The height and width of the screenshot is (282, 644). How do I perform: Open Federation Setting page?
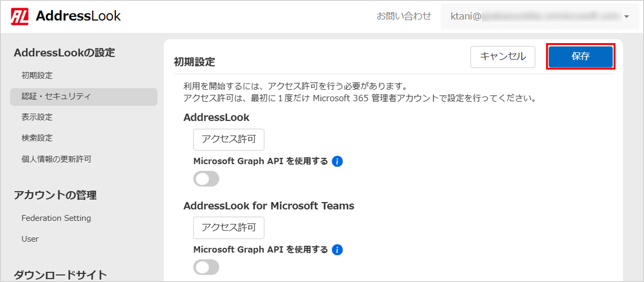(x=56, y=218)
